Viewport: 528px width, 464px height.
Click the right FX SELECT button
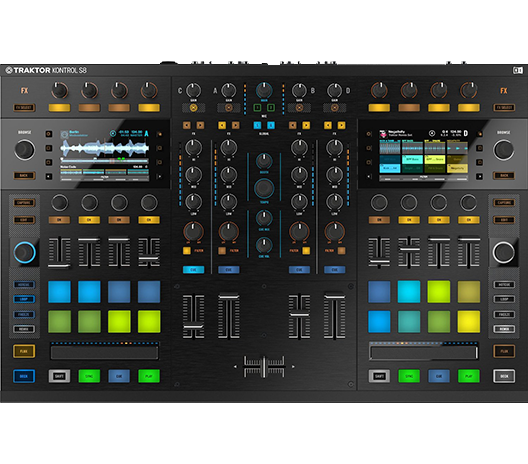[504, 108]
